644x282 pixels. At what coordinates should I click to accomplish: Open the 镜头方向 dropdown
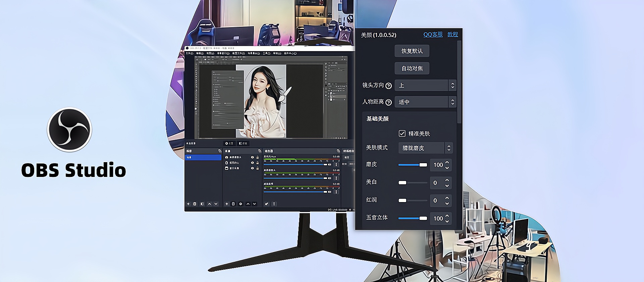(425, 85)
